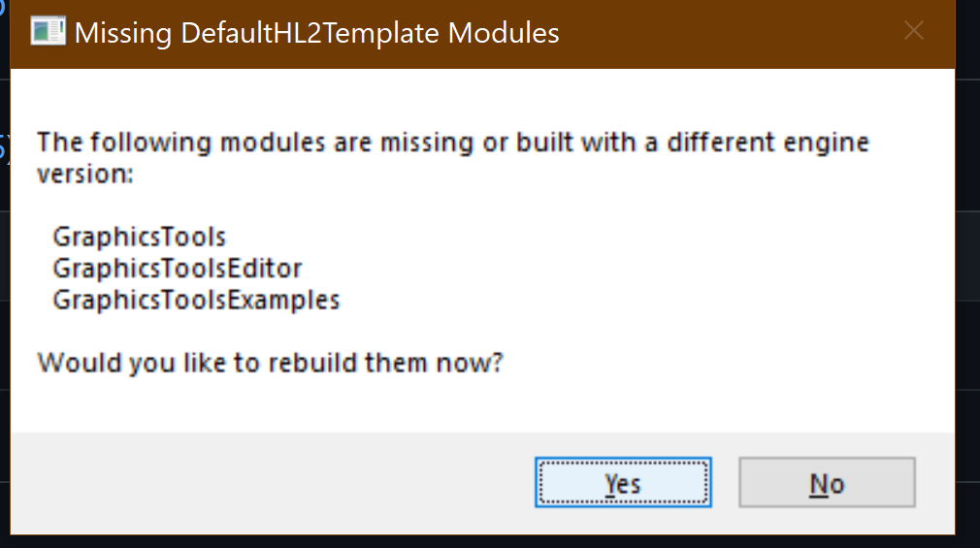This screenshot has width=980, height=548.
Task: Click Yes to rebuild the missing modules
Action: point(623,482)
